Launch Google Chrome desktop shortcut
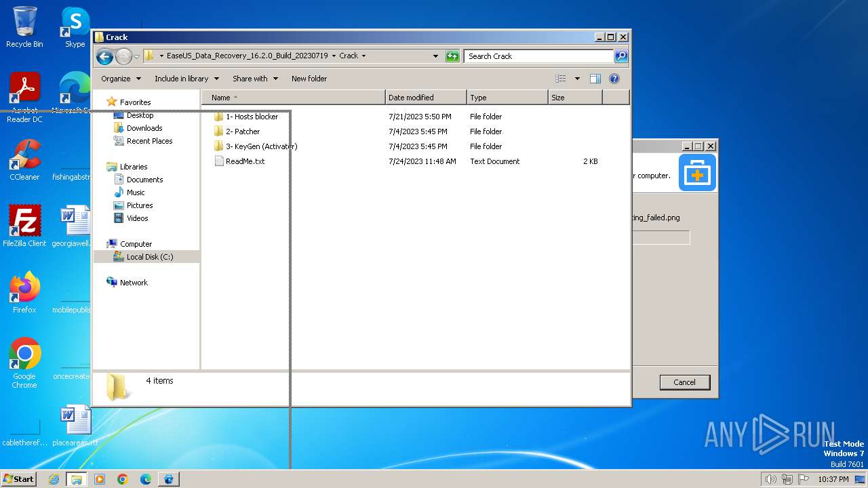 [x=24, y=363]
